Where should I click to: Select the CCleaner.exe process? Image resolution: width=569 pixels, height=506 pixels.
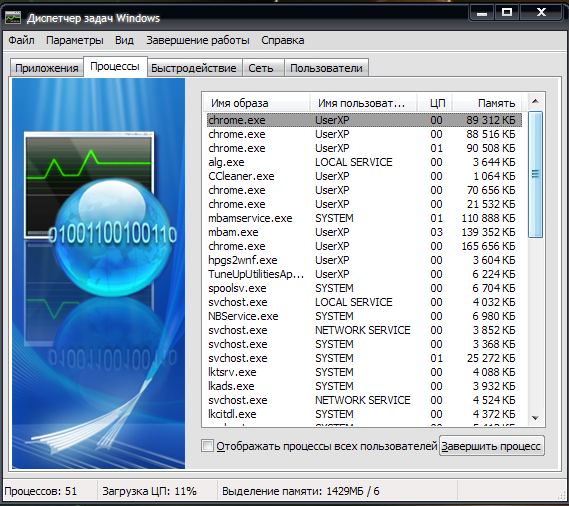(x=364, y=176)
